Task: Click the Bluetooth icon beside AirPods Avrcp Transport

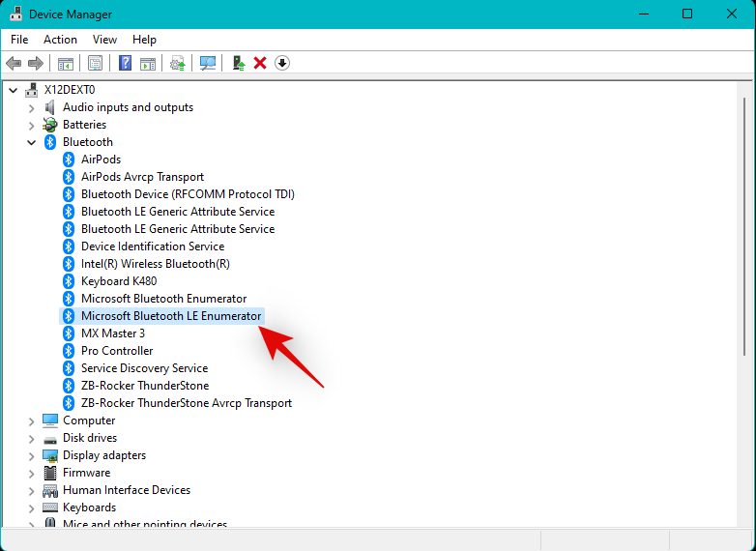Action: [69, 177]
